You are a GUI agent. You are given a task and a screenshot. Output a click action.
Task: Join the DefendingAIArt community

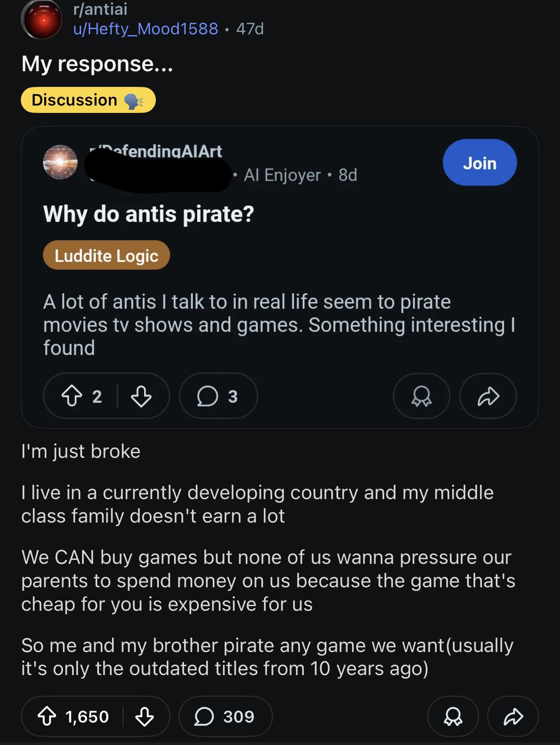tap(479, 163)
